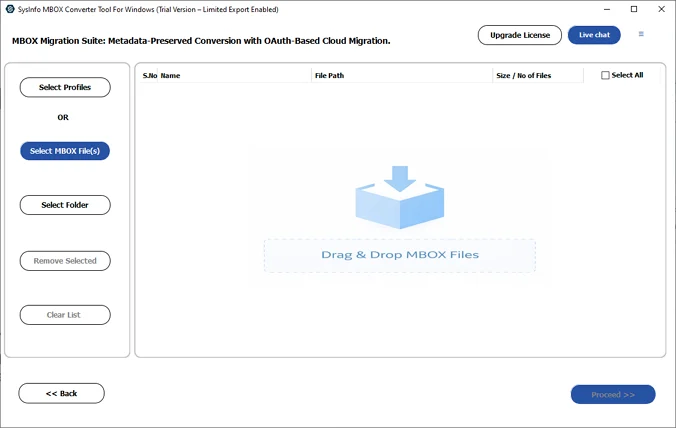Image resolution: width=676 pixels, height=428 pixels.
Task: Open the Select Folder button
Action: coord(65,205)
